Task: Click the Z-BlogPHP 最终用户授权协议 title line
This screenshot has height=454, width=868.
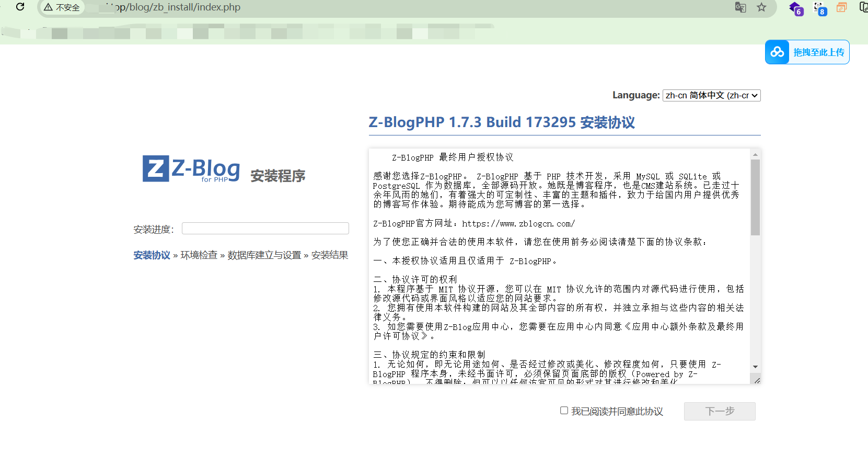Action: click(453, 157)
